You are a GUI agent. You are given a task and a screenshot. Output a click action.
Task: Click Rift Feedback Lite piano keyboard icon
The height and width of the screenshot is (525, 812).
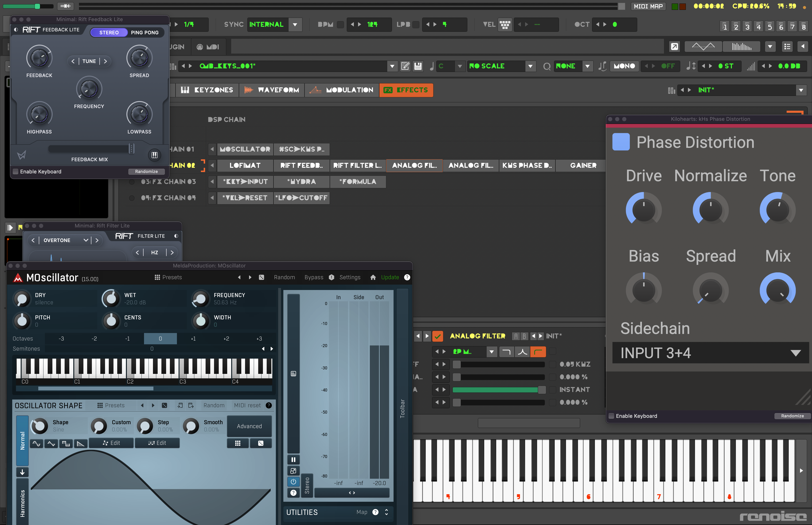(154, 155)
